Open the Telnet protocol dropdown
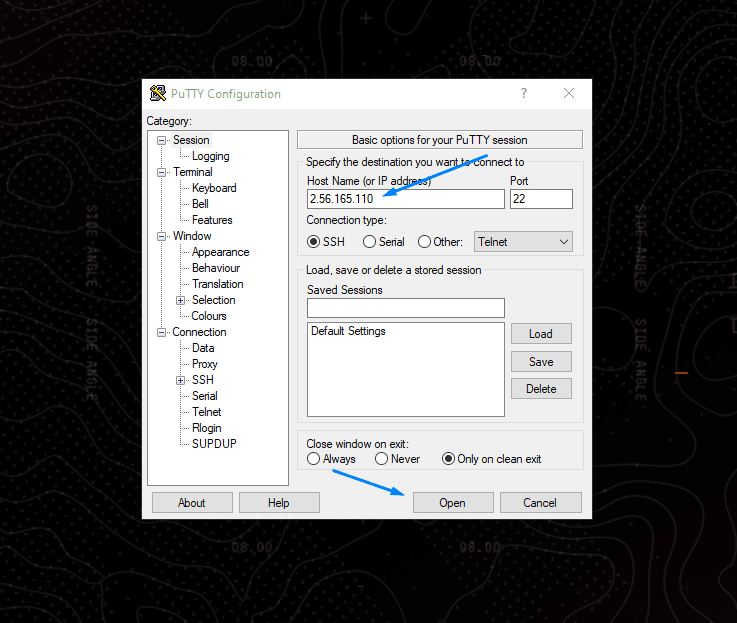Image resolution: width=737 pixels, height=623 pixels. [x=523, y=242]
